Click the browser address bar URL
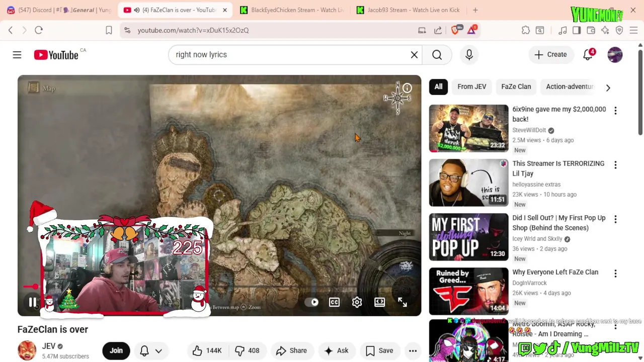Viewport: 644px width, 362px height. pyautogui.click(x=193, y=30)
